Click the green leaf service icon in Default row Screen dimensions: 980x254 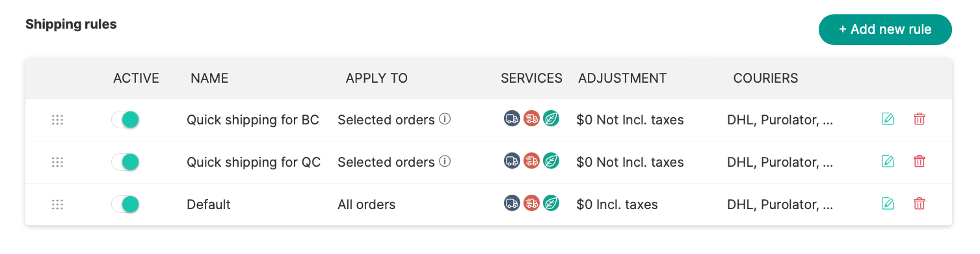551,203
